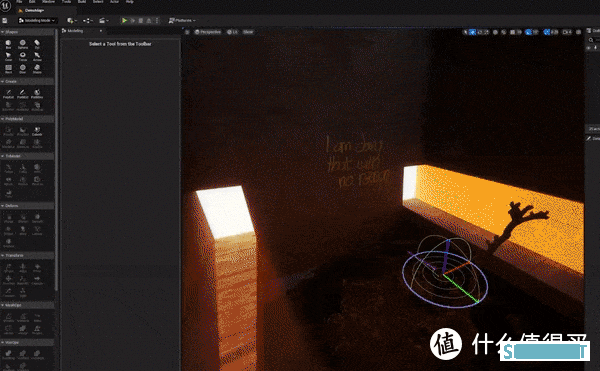
Task: Select the Torus shape tool
Action: [x=23, y=57]
